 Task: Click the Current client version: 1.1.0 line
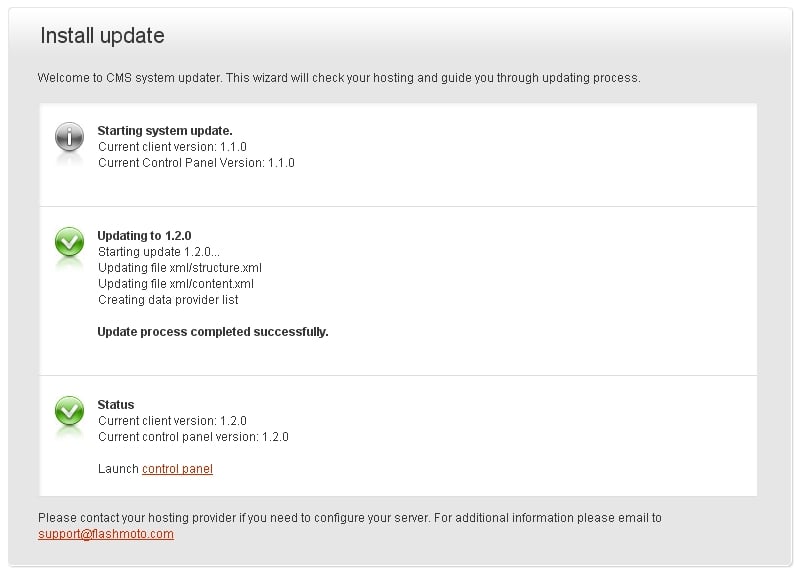pos(172,147)
